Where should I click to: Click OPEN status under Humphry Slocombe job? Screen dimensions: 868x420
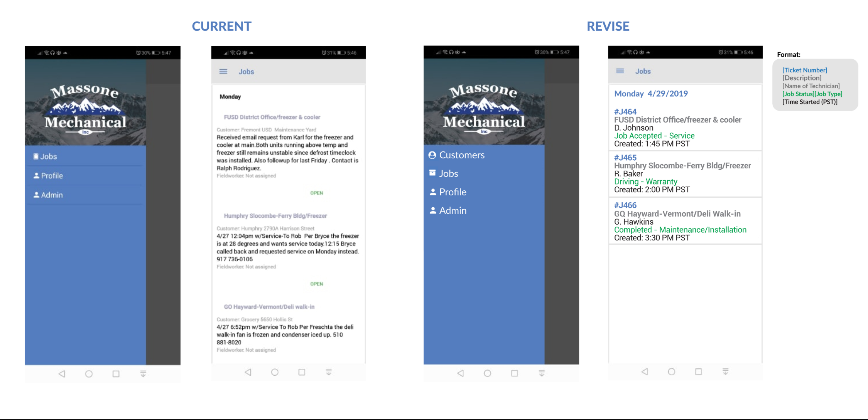click(316, 284)
